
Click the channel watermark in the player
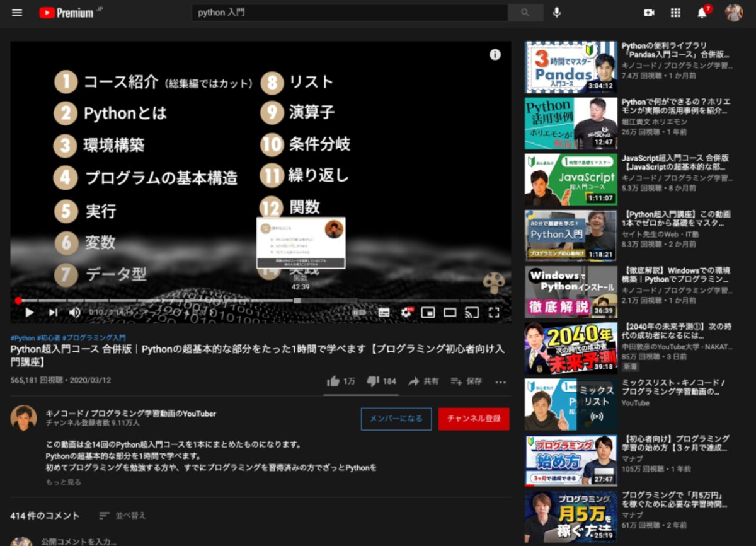tap(494, 284)
